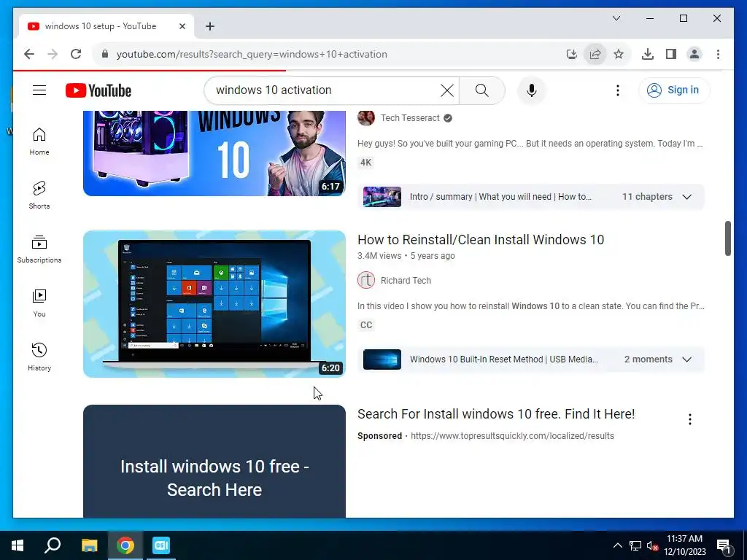
Task: Open YouTube settings three-dot menu near Sign in
Action: coord(617,90)
